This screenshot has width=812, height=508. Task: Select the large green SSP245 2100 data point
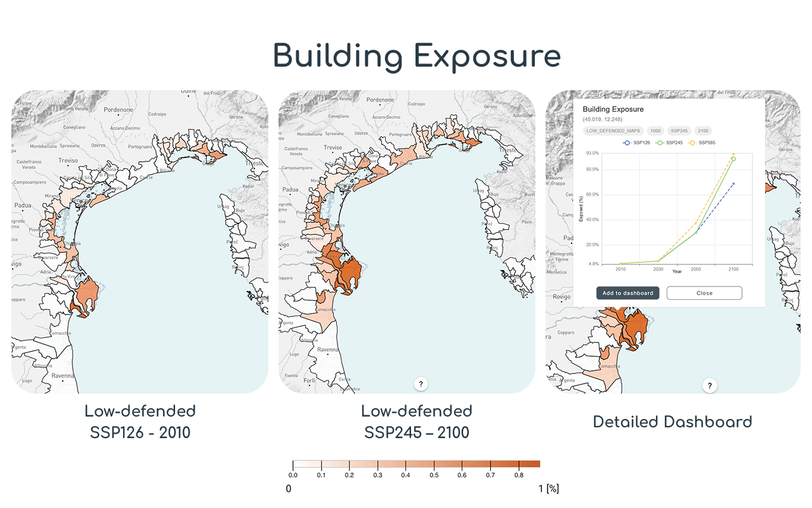733,159
